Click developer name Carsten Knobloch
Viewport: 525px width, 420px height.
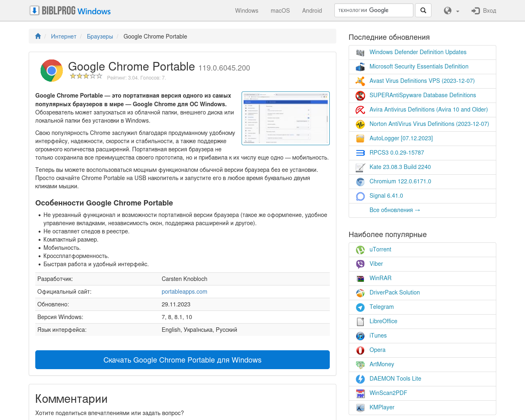click(x=185, y=279)
